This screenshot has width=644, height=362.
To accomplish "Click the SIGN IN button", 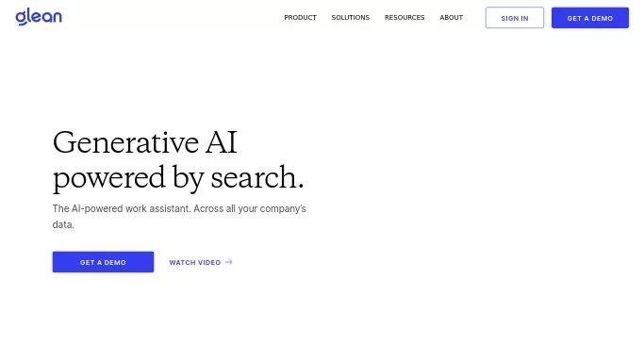I will pyautogui.click(x=515, y=18).
